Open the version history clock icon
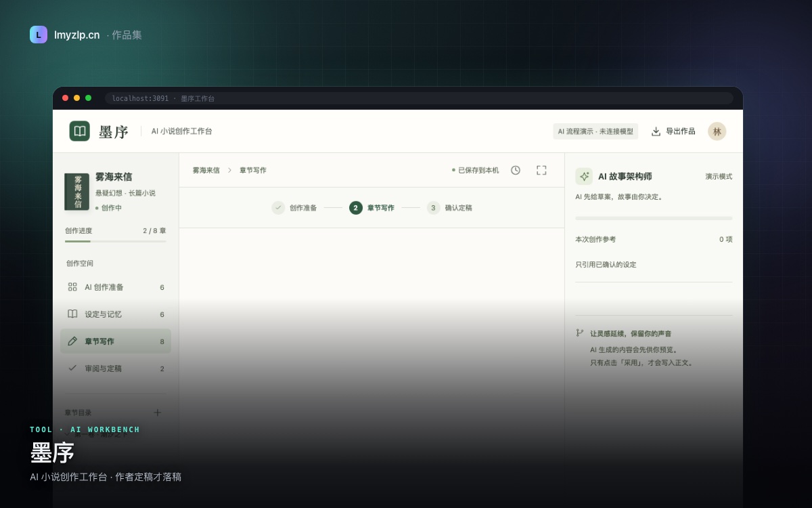Image resolution: width=812 pixels, height=508 pixels. coord(516,170)
